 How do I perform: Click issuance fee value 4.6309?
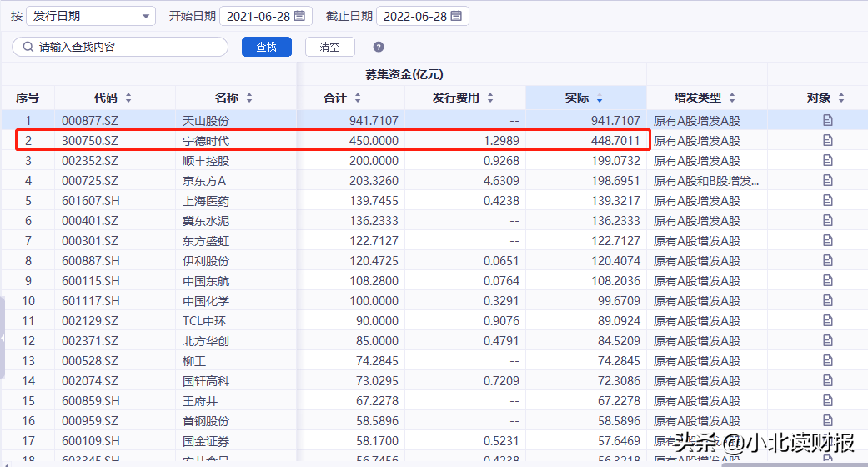click(501, 181)
